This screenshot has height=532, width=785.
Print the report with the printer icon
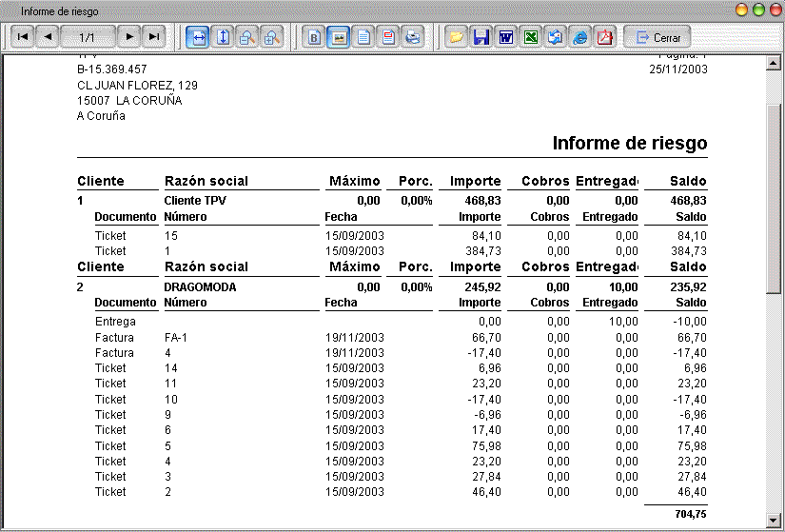click(x=413, y=37)
